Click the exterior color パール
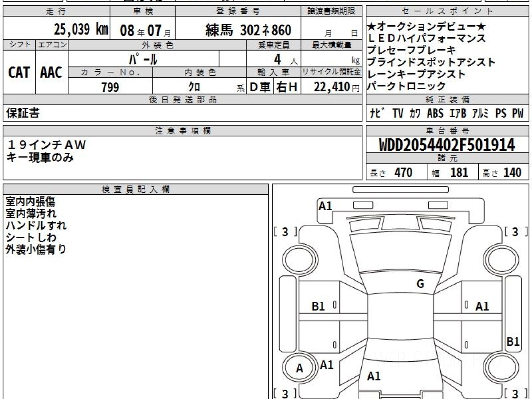Screen dimensions: 532x399 (x=143, y=59)
